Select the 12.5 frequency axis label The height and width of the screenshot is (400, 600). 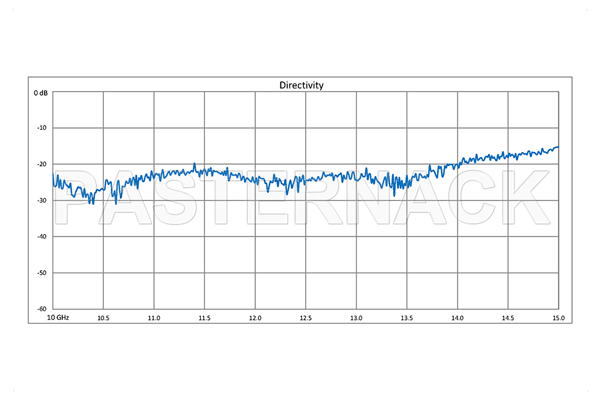tap(305, 318)
